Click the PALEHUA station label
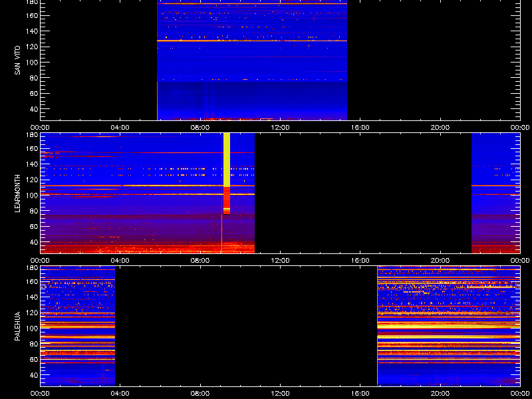The image size is (532, 399). click(x=17, y=326)
